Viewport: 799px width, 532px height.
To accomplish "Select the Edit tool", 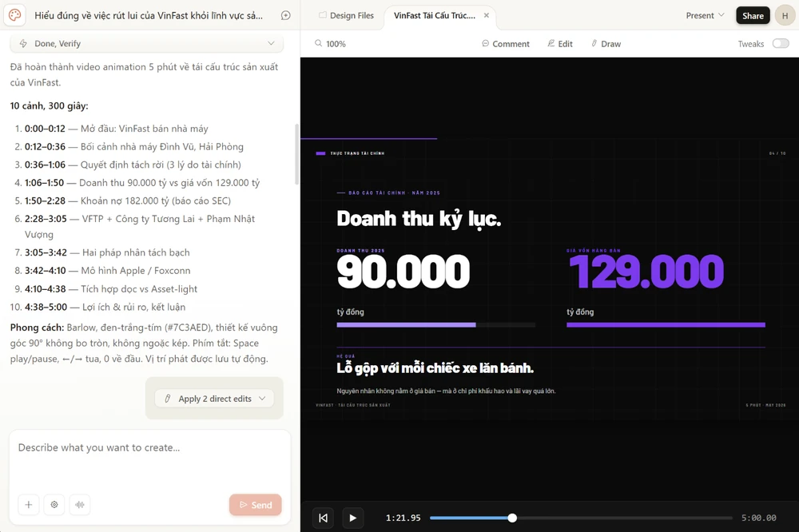I will 560,44.
